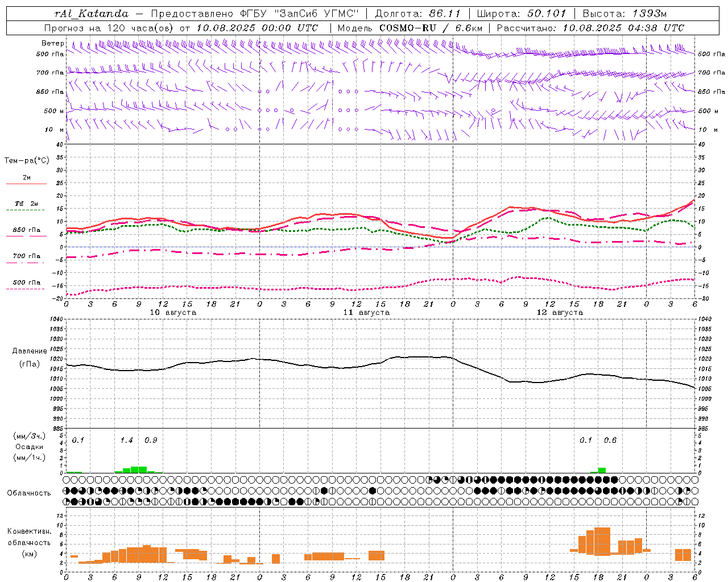This screenshot has width=728, height=582.
Task: Click the (мм/3ч.) precipitation unit label
Action: coord(30,436)
